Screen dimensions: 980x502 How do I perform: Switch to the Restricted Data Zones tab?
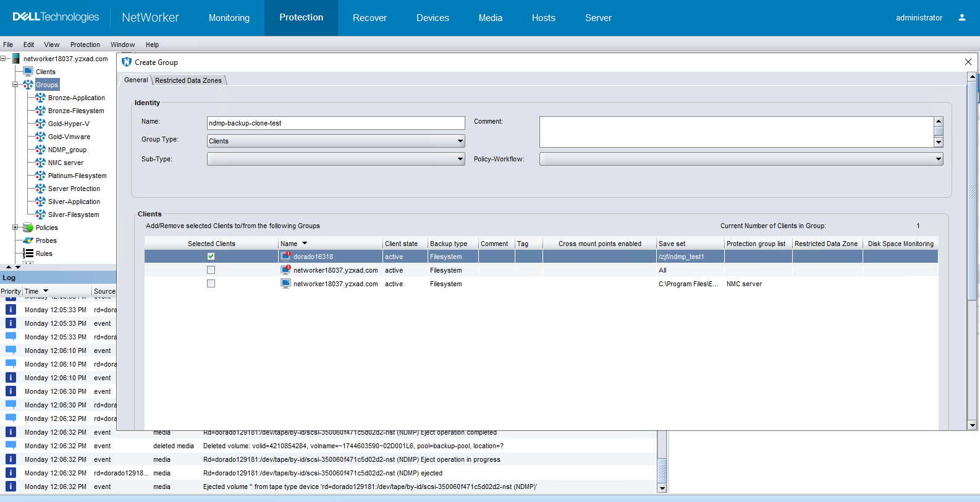[188, 80]
